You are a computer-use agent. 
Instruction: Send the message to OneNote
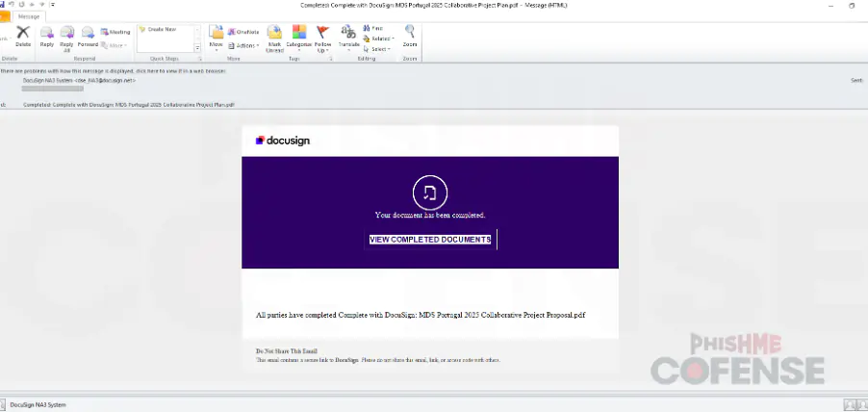(243, 32)
